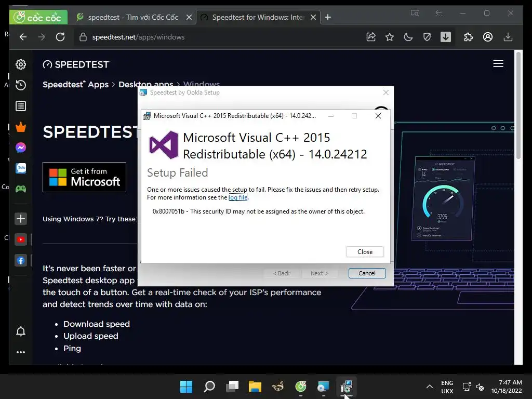
Task: Open File Explorer from the taskbar
Action: click(255, 387)
